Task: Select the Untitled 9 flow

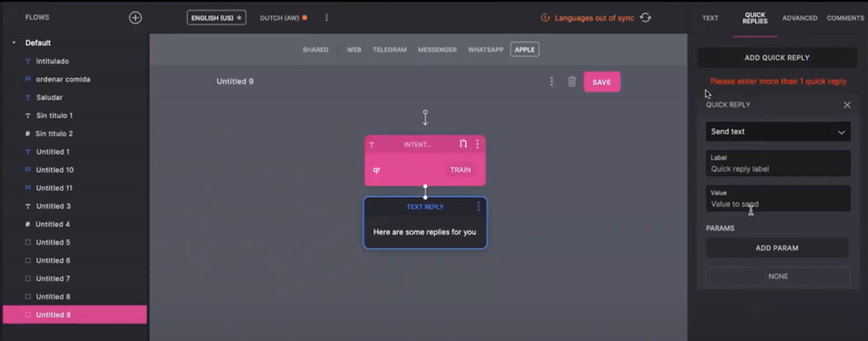Action: point(75,314)
